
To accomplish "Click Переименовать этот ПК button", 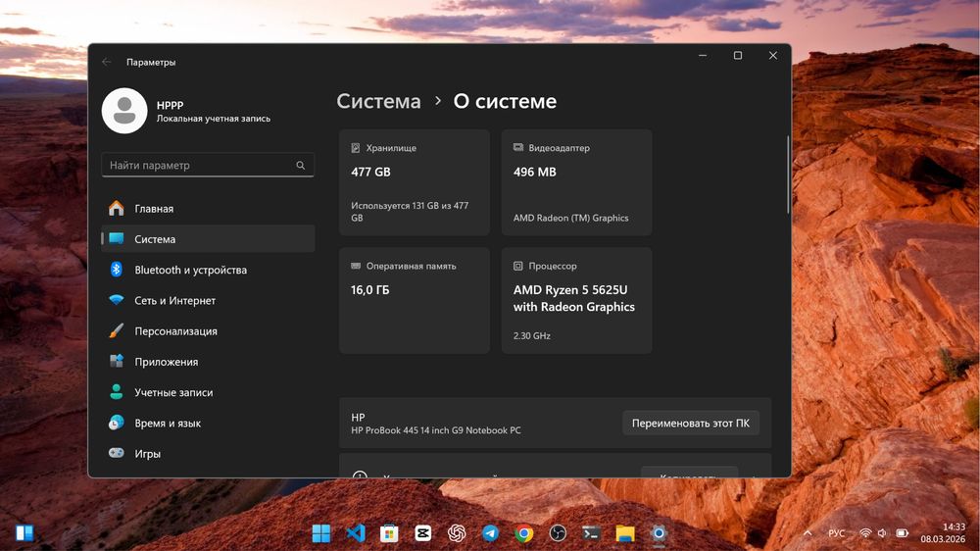I will [691, 424].
